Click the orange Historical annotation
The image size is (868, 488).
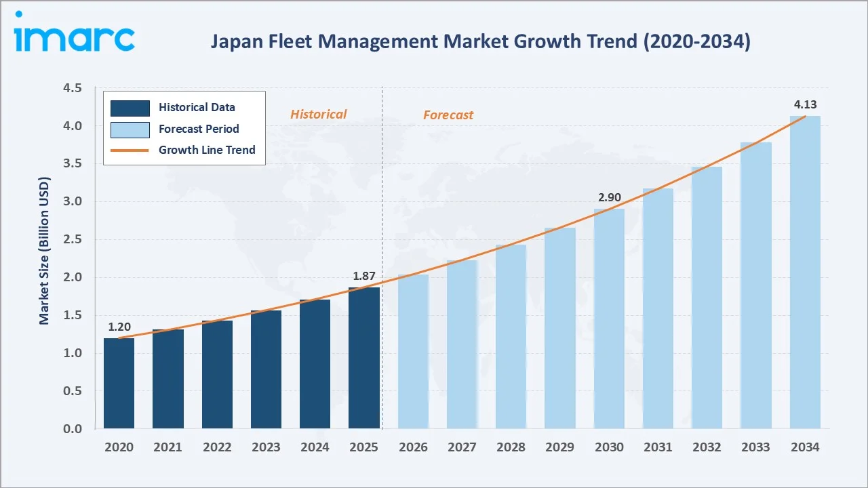coord(318,115)
